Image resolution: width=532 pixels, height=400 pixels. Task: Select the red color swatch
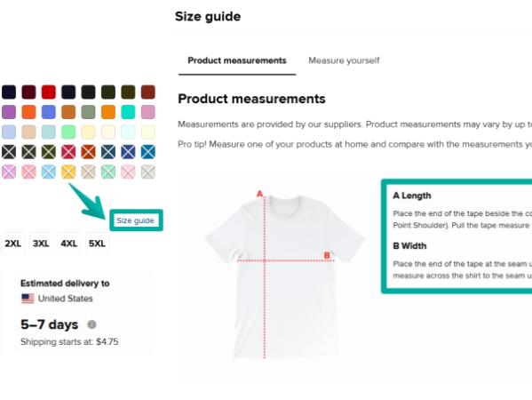click(x=49, y=92)
